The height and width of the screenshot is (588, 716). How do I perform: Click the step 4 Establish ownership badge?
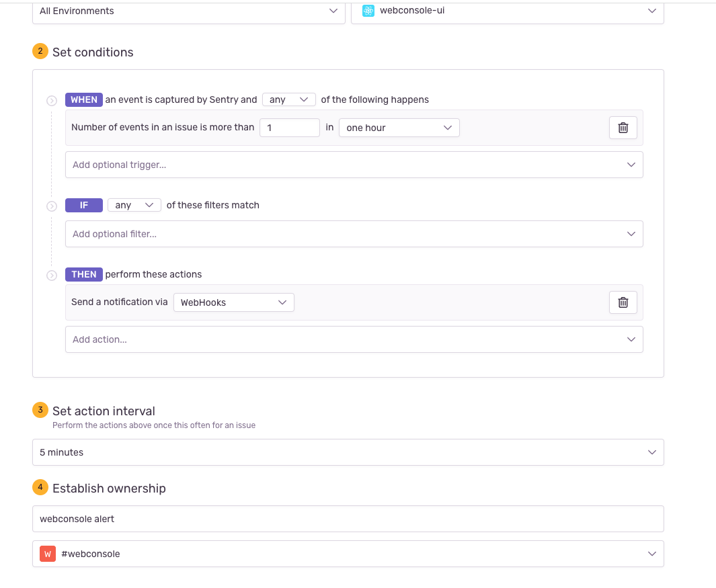pos(40,487)
